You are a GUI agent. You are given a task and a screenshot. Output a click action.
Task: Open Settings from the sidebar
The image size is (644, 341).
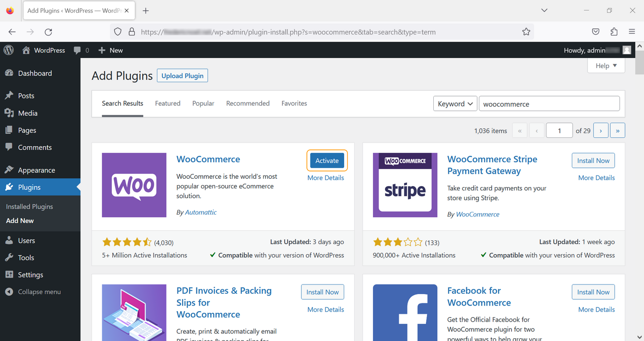(30, 274)
